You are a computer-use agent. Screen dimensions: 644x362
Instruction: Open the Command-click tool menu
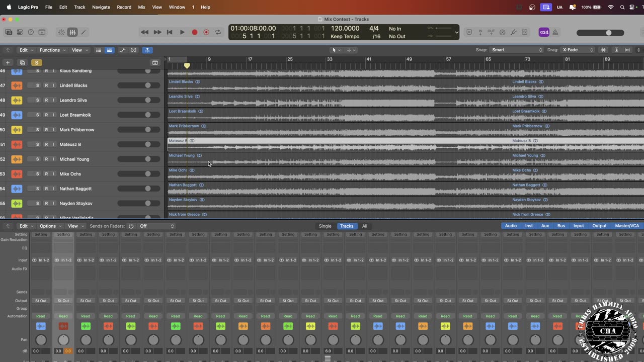tap(351, 50)
